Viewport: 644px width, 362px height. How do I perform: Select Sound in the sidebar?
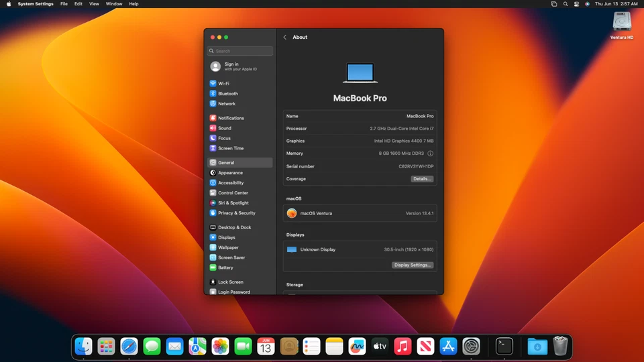[x=240, y=128]
